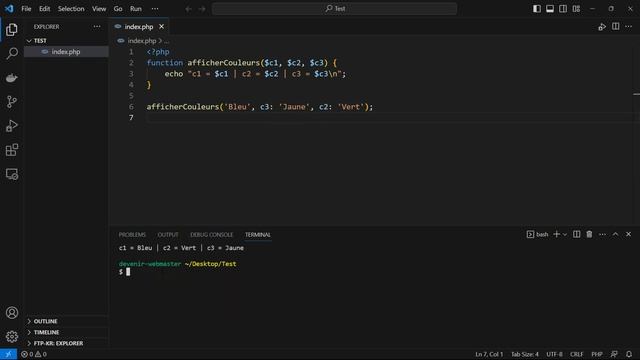
Task: Customize layout icon in title bar
Action: [576, 9]
